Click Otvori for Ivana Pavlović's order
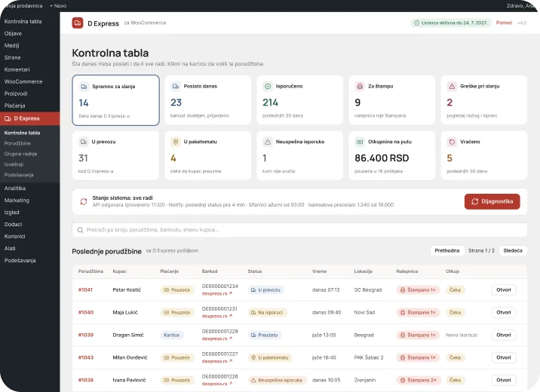 (x=504, y=380)
